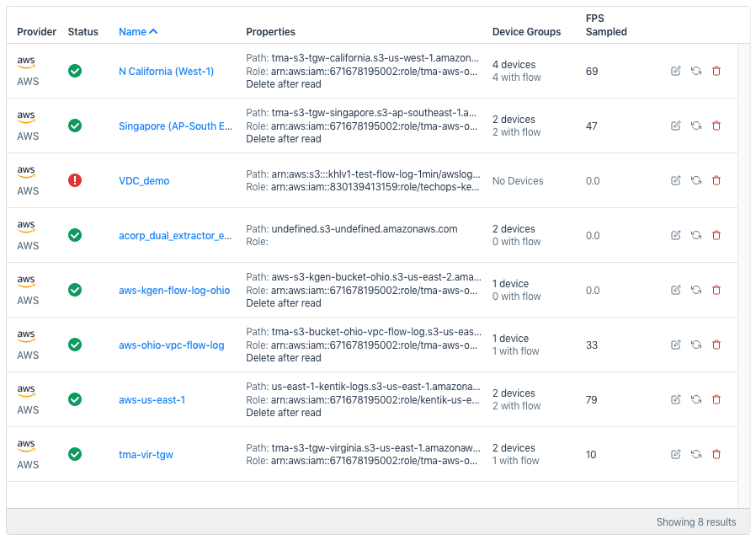
Task: Delete the aws-ohio-vpc-flow-log entry
Action: pyautogui.click(x=716, y=345)
